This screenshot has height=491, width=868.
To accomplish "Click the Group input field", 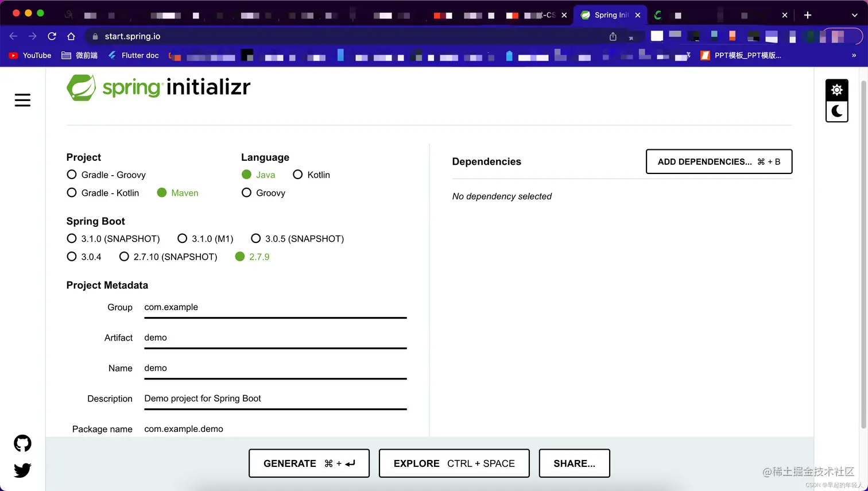I will [x=276, y=308].
